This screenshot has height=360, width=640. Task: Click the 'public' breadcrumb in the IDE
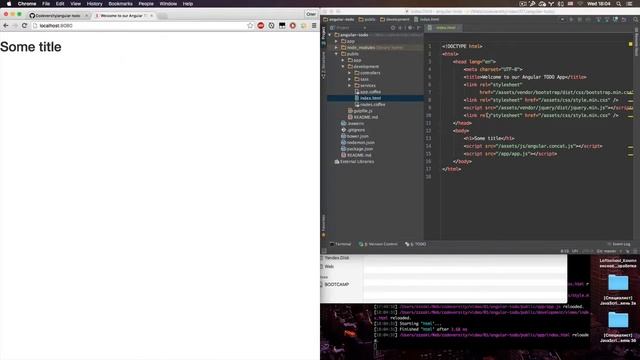367,19
